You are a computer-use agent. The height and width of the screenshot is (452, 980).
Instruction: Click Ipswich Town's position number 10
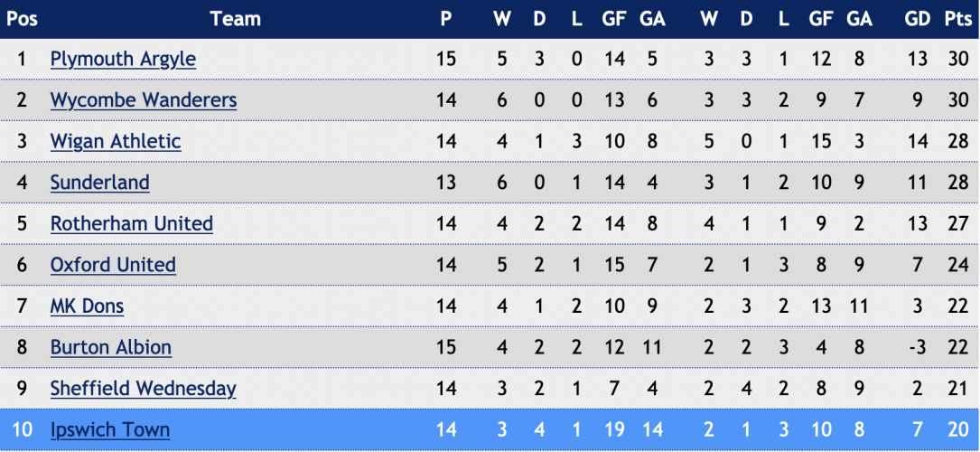pos(22,430)
